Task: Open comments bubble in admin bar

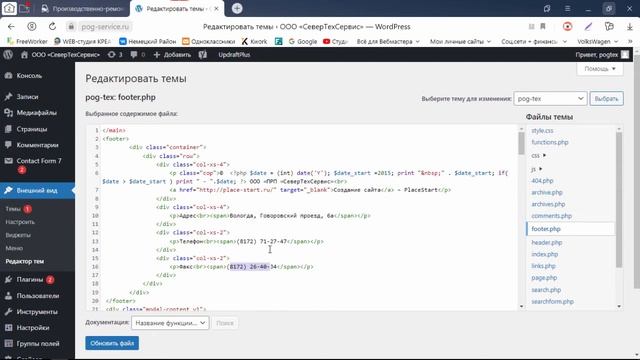Action: (137, 54)
